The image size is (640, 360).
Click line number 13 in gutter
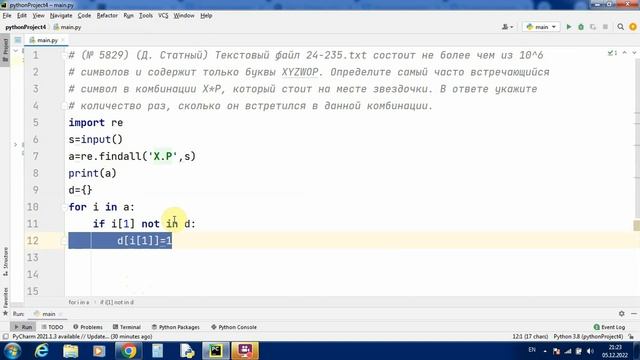pyautogui.click(x=33, y=258)
